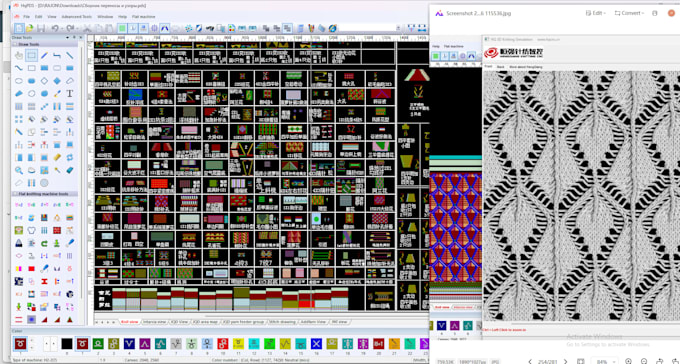Image resolution: width=680 pixels, height=364 pixels.
Task: Click the first-sheet arrow beside the view tabs
Action: point(97,322)
